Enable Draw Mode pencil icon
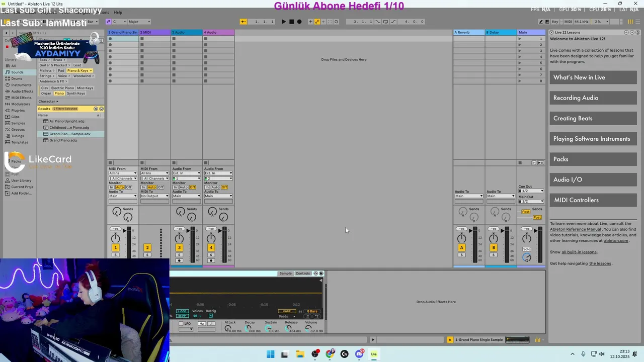 [541, 22]
